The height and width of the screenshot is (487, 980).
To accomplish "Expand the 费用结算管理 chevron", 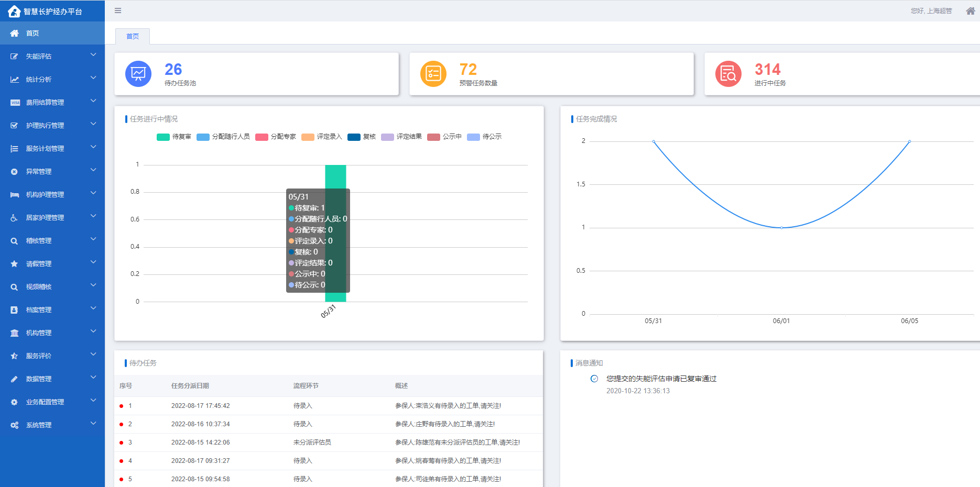I will pyautogui.click(x=93, y=101).
